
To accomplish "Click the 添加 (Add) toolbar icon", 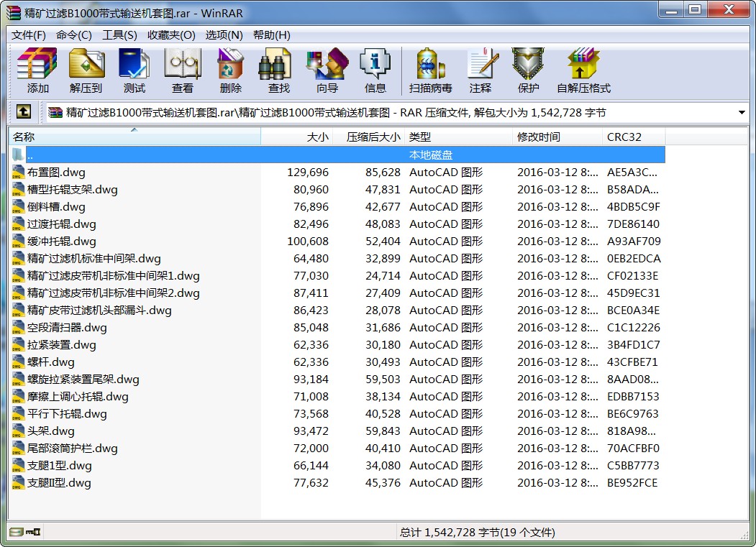I will click(x=37, y=70).
